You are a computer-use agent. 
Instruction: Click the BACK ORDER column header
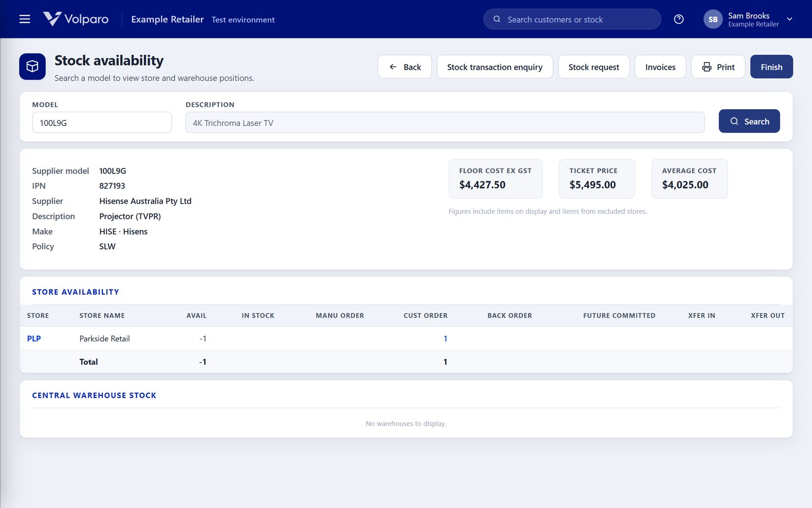coord(510,315)
